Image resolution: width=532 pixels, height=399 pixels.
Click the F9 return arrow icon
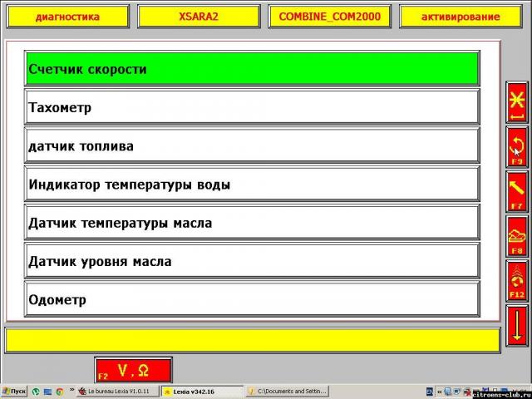point(517,147)
